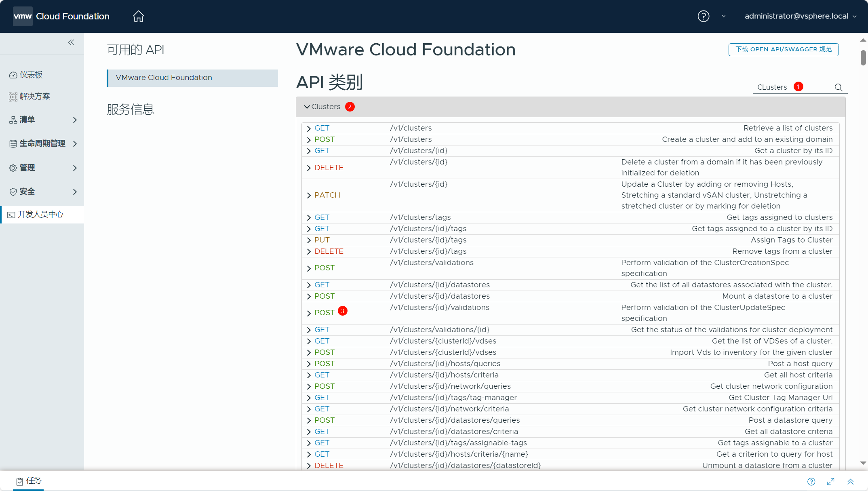Expand task panel to full screen
The width and height of the screenshot is (868, 491).
[x=831, y=481]
